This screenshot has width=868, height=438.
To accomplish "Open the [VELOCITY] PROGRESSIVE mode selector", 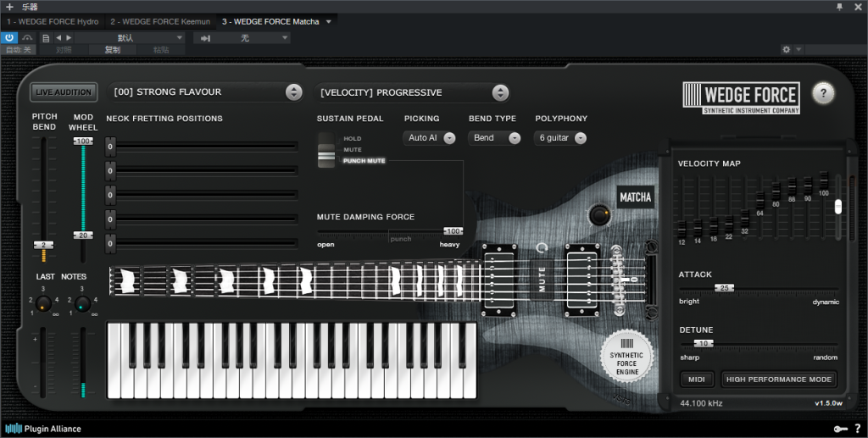I will (x=412, y=92).
